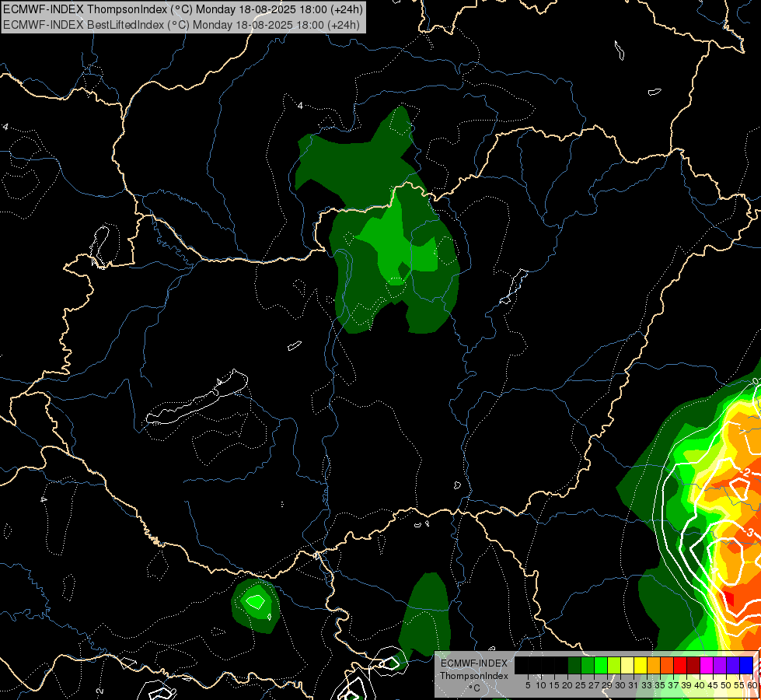This screenshot has height=700, width=761.
Task: Click the legend tick value '31'
Action: tap(634, 685)
